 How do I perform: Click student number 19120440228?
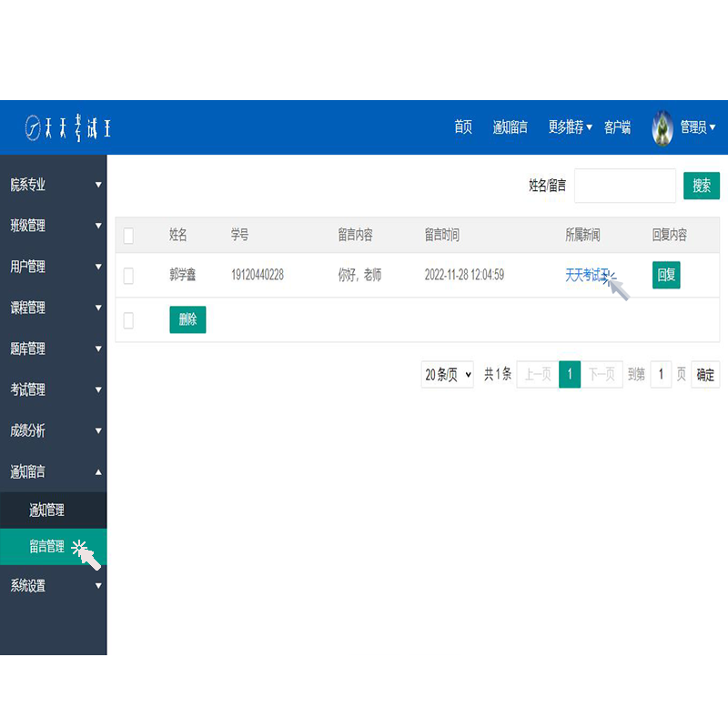click(258, 275)
